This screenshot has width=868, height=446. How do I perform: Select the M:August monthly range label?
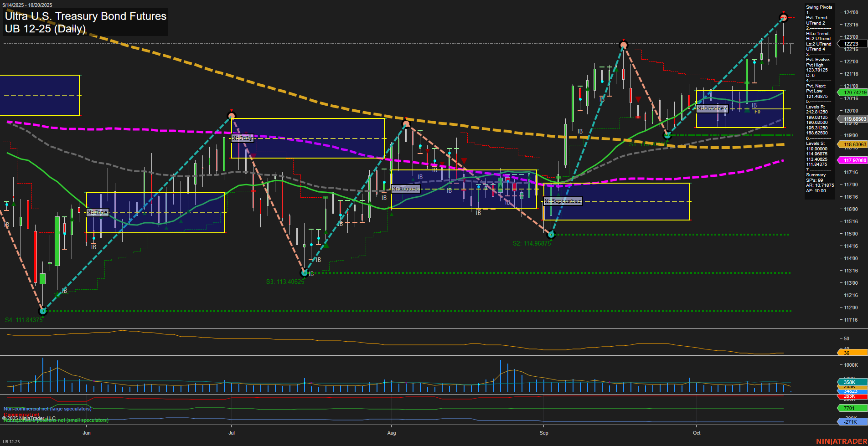(x=405, y=189)
